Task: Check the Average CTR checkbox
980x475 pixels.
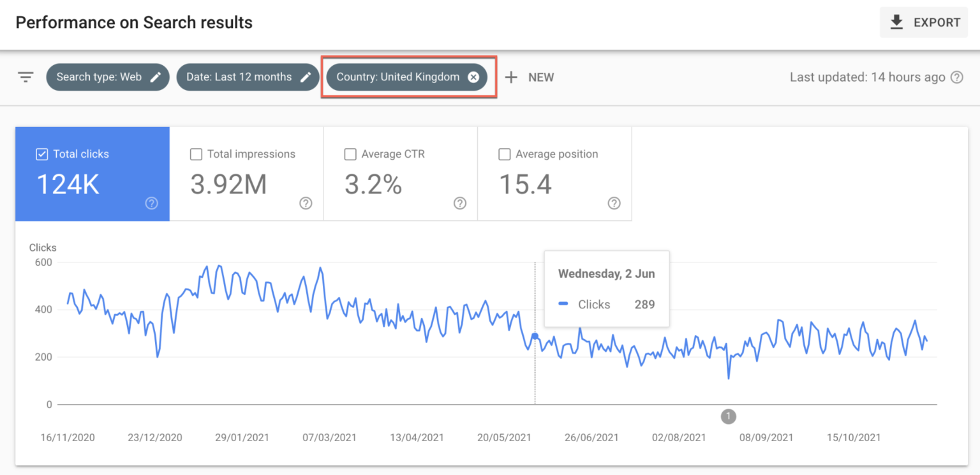Action: (x=350, y=154)
